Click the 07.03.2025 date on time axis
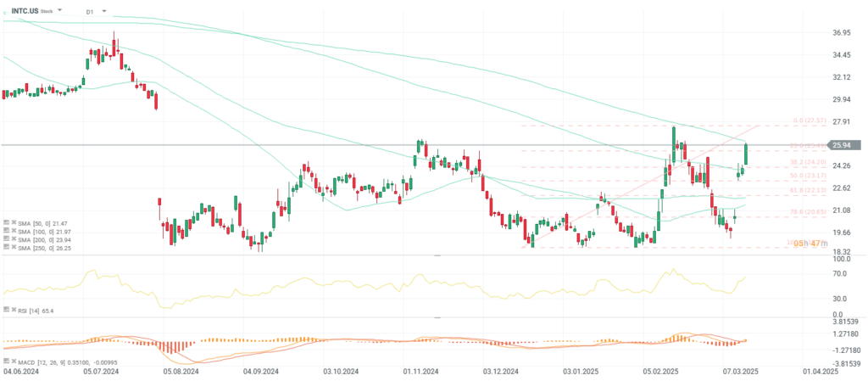The width and height of the screenshot is (868, 381). [x=740, y=372]
